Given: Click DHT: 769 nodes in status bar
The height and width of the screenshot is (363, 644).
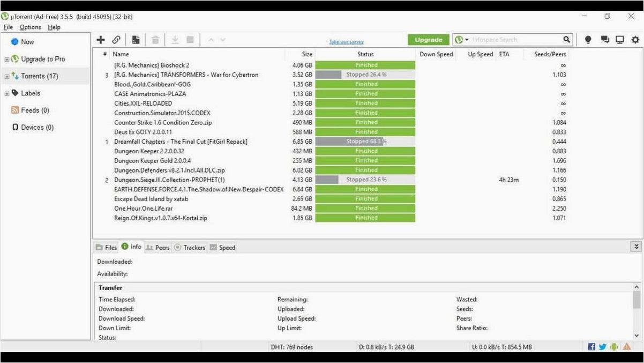Looking at the screenshot, I should [x=292, y=347].
